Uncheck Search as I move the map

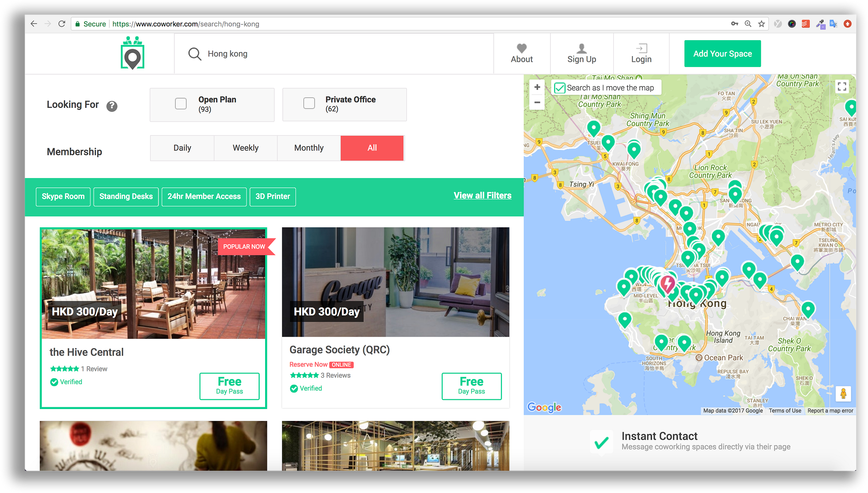coord(559,88)
